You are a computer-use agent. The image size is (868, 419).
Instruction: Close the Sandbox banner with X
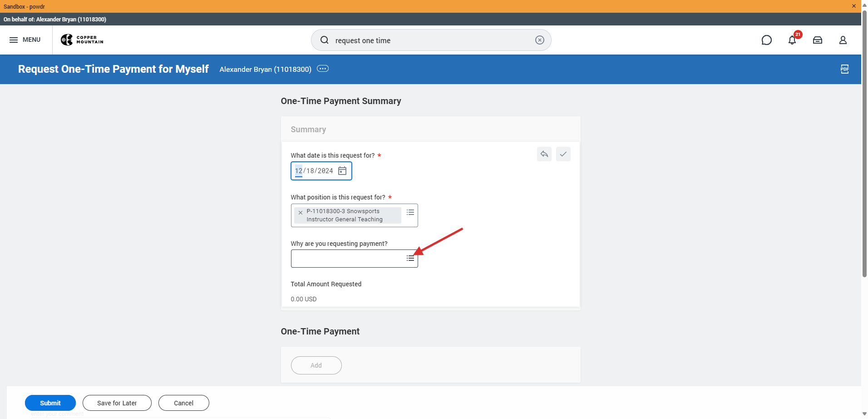click(x=854, y=6)
